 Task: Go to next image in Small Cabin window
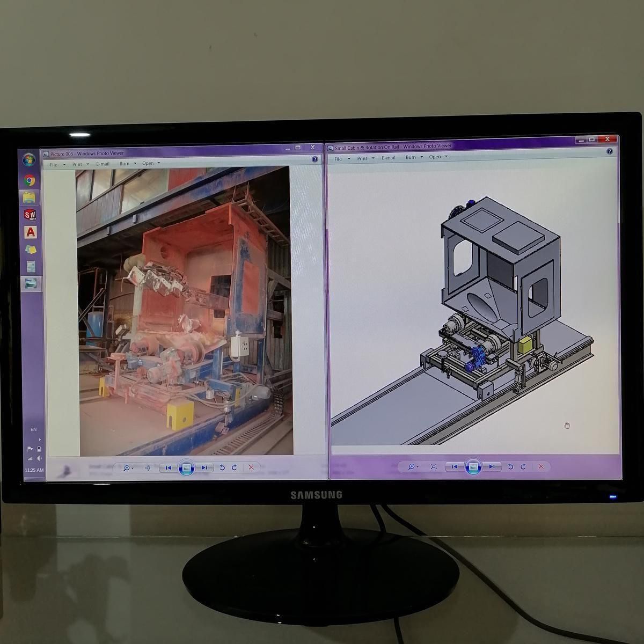(x=492, y=467)
